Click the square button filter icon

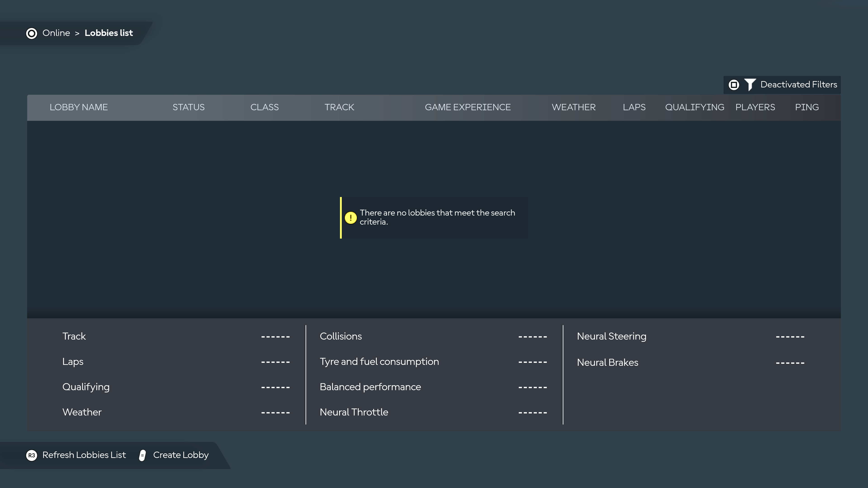coord(734,84)
